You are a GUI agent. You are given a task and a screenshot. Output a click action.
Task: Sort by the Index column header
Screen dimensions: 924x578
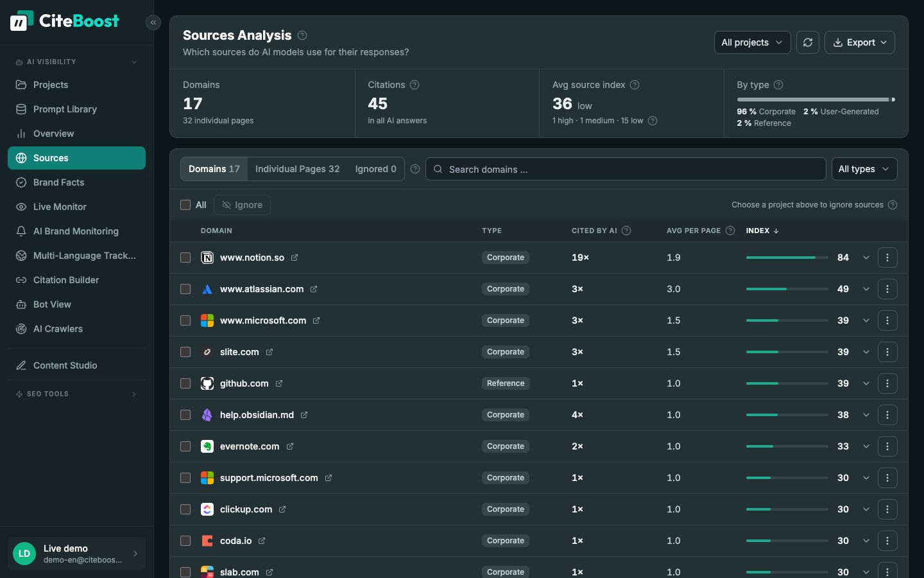pyautogui.click(x=762, y=231)
